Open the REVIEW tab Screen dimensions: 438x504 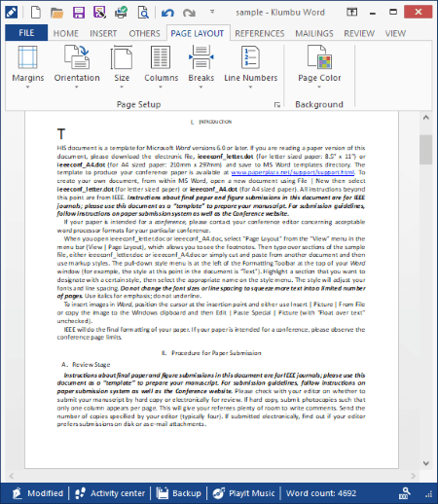pyautogui.click(x=359, y=33)
